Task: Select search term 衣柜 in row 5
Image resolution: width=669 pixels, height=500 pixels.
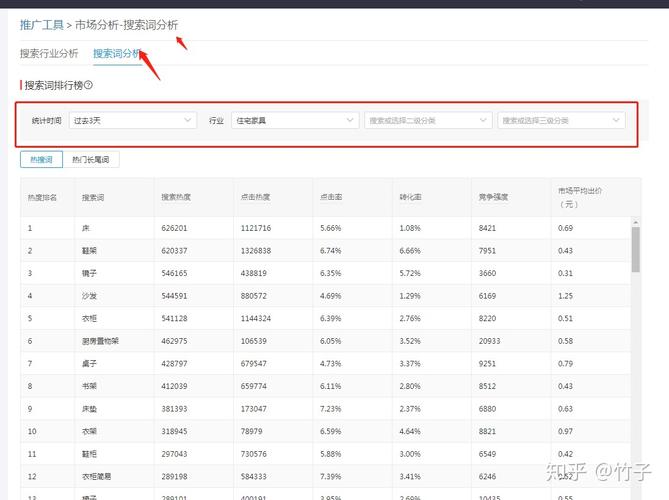Action: 89,319
